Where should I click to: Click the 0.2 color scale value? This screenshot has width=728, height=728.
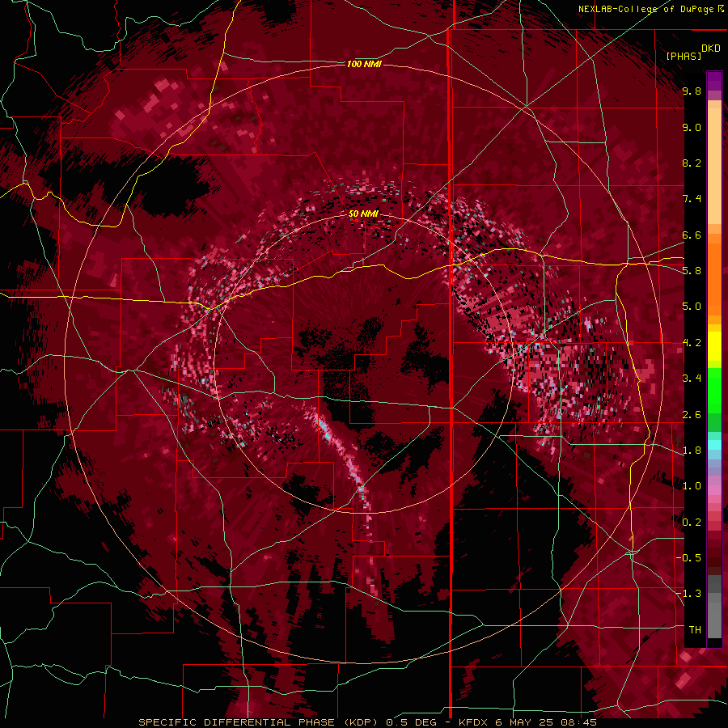(x=692, y=523)
